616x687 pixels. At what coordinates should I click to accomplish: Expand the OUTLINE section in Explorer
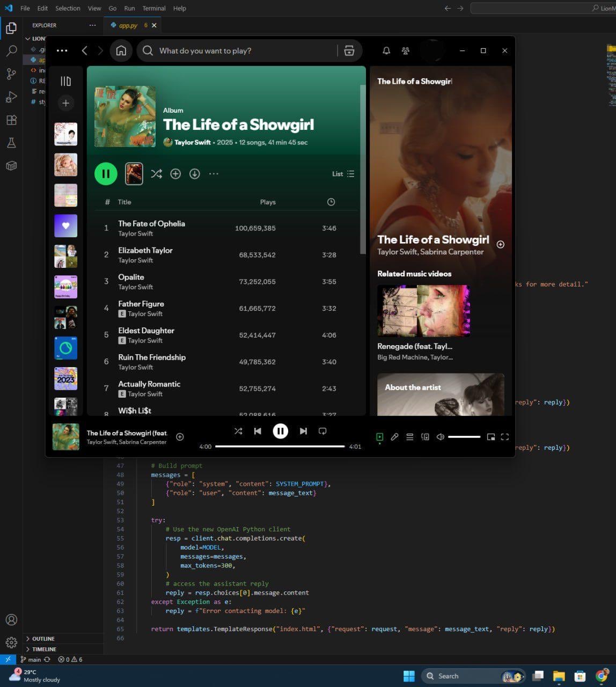[x=43, y=639]
